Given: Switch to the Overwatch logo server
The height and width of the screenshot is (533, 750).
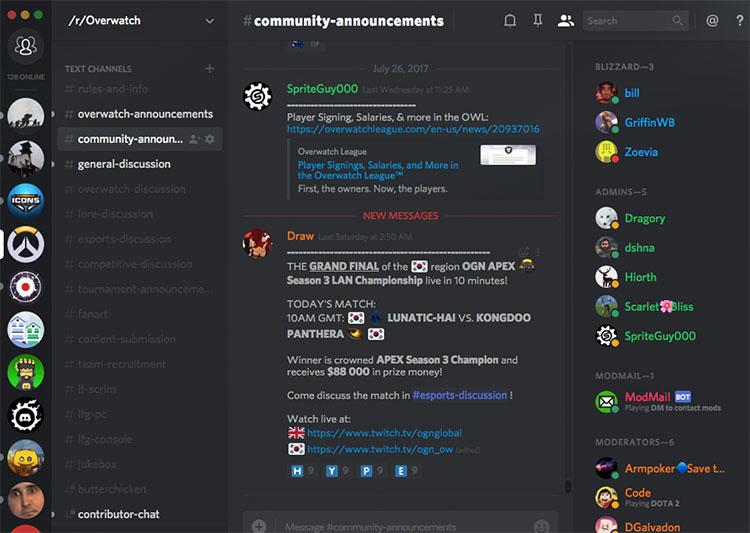Looking at the screenshot, I should point(25,244).
